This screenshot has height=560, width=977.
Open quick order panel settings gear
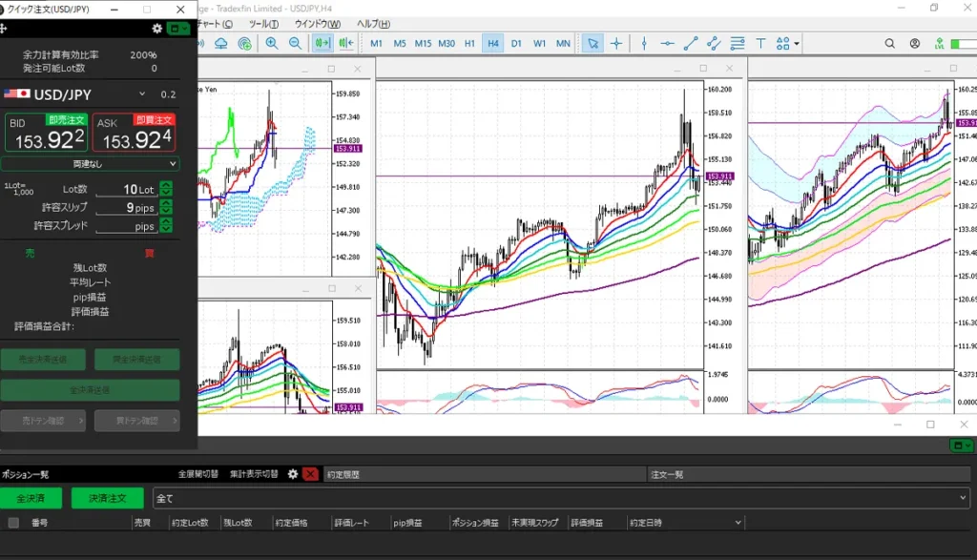click(157, 29)
